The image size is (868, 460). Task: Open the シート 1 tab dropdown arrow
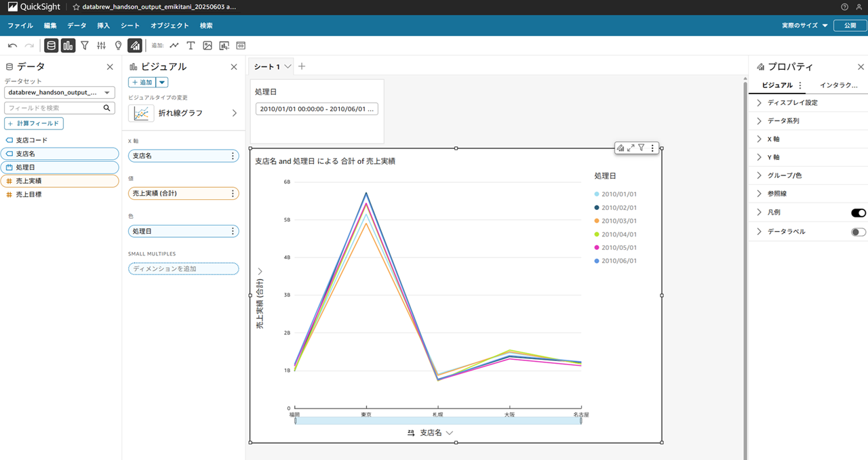coord(288,66)
